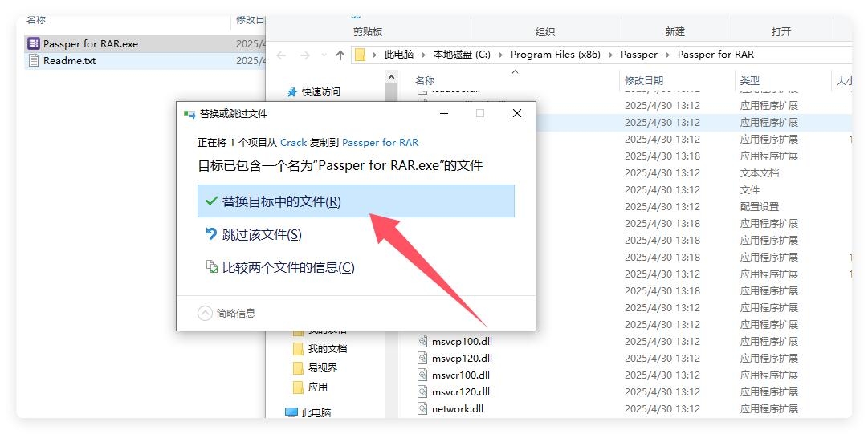Click the 我的文档 folder icon
The width and height of the screenshot is (868, 434).
click(x=298, y=349)
